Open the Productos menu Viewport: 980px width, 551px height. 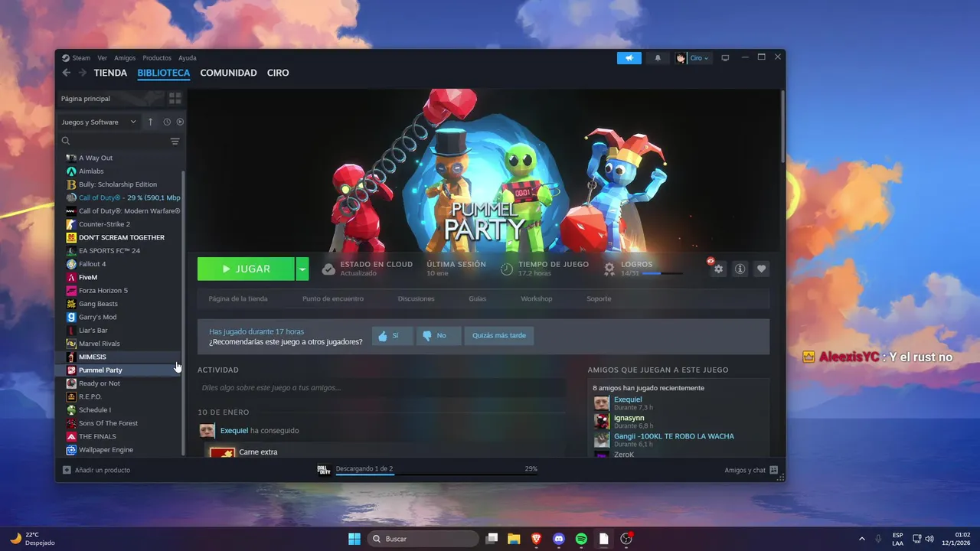coord(157,58)
